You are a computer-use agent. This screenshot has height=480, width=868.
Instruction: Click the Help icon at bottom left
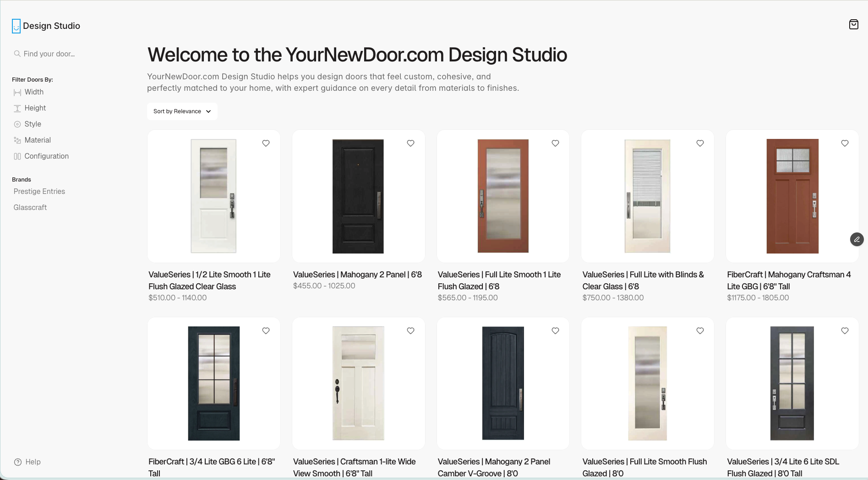[17, 462]
